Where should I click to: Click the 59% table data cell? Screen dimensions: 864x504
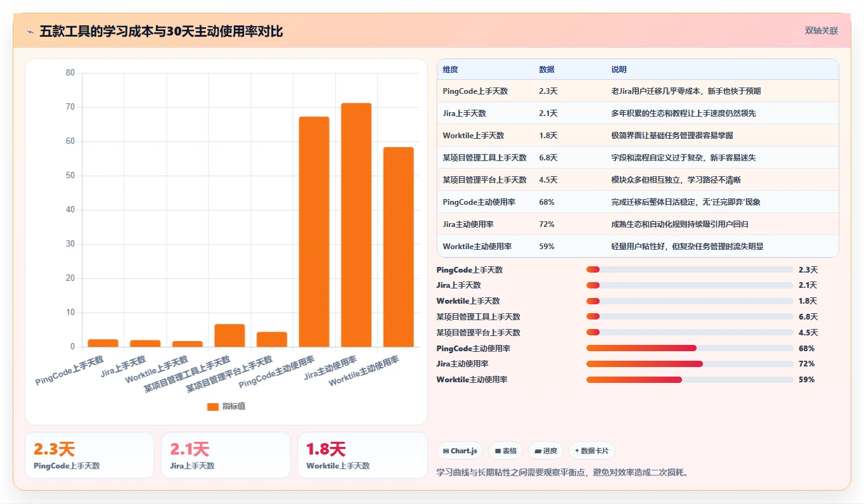coord(546,247)
